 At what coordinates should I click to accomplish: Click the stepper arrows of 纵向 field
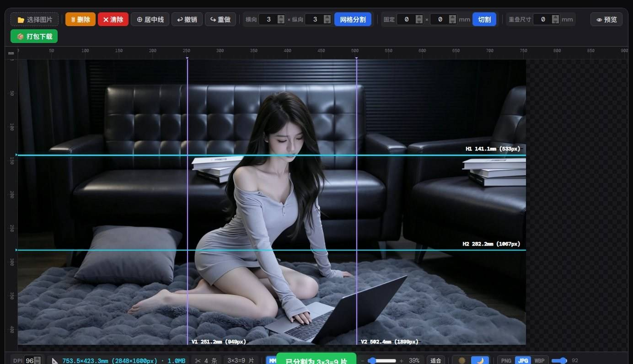click(327, 19)
